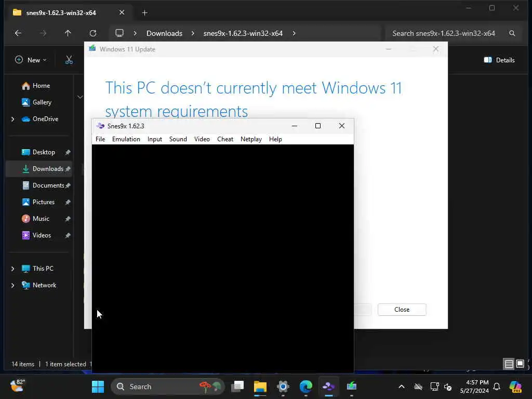Open the notification bell in taskbar
Image resolution: width=532 pixels, height=399 pixels.
pyautogui.click(x=497, y=387)
